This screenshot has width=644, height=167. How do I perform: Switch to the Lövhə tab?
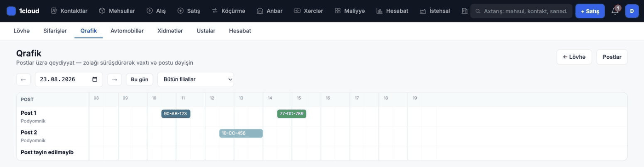coord(22,31)
